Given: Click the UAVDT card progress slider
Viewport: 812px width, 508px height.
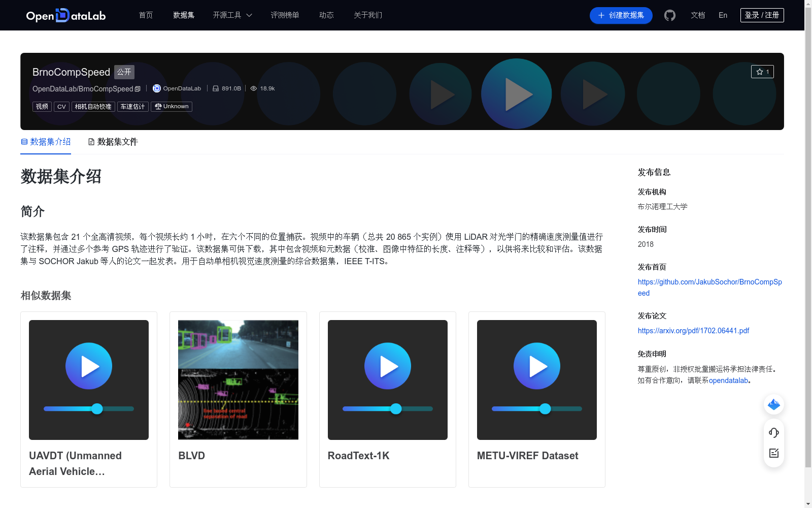Looking at the screenshot, I should 89,408.
